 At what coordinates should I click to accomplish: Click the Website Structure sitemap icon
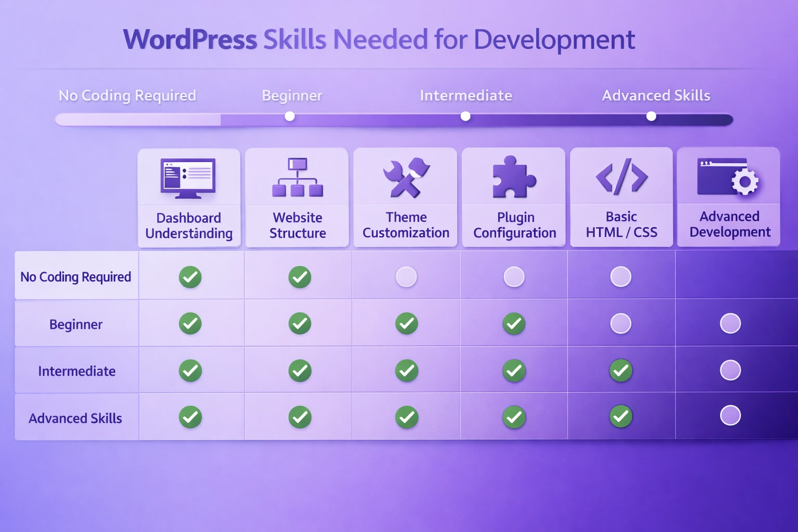297,177
